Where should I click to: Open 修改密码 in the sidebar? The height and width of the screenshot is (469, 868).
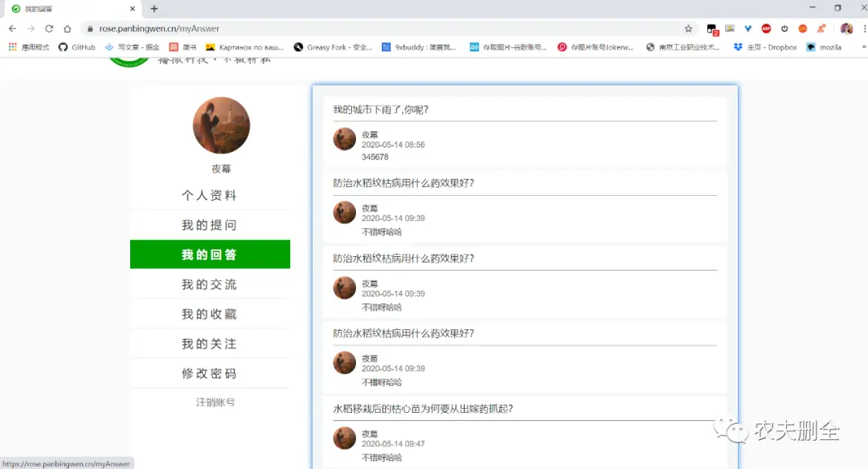(x=210, y=374)
